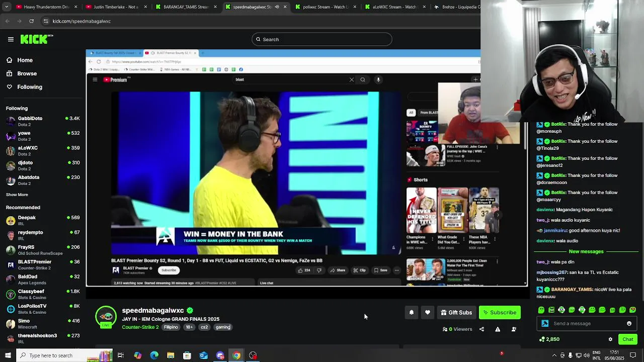
Task: Open Chrome from the taskbar
Action: (236, 355)
